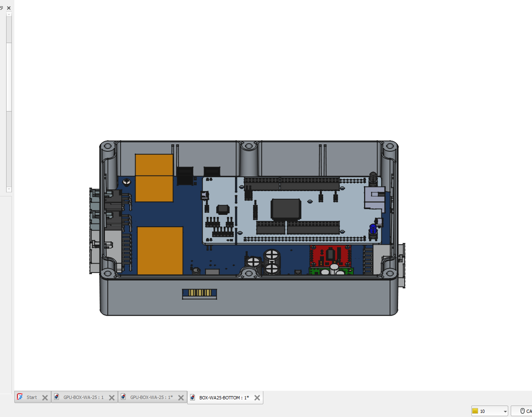This screenshot has width=532, height=417.
Task: Click document icon on BOX-WA25-BOTTOM tab
Action: click(192, 397)
